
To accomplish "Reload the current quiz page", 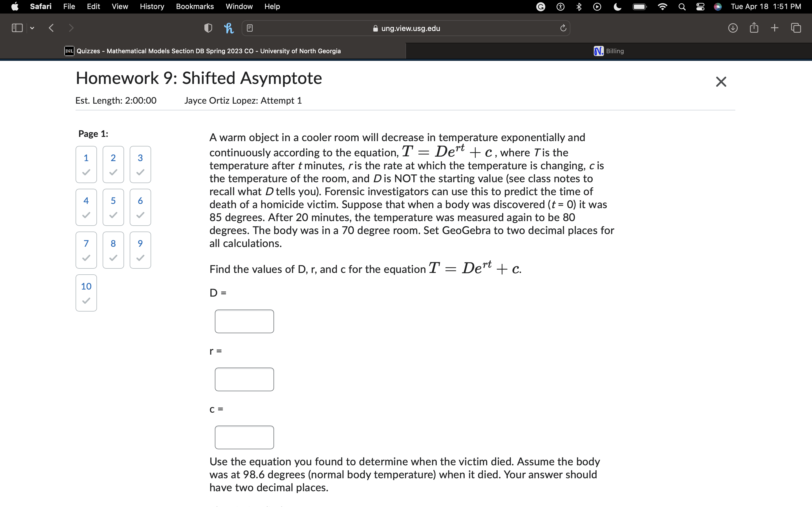I will coord(562,28).
